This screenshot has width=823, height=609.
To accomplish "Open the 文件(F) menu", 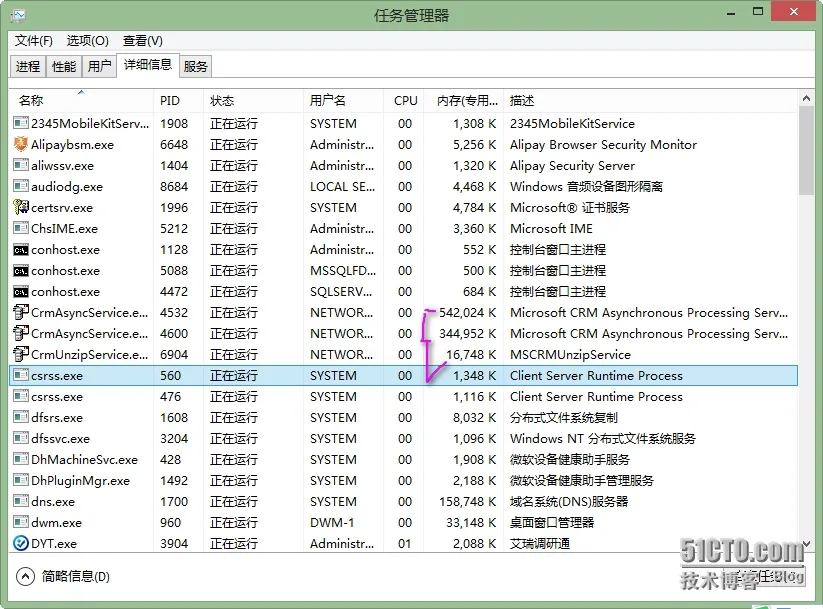I will click(34, 41).
